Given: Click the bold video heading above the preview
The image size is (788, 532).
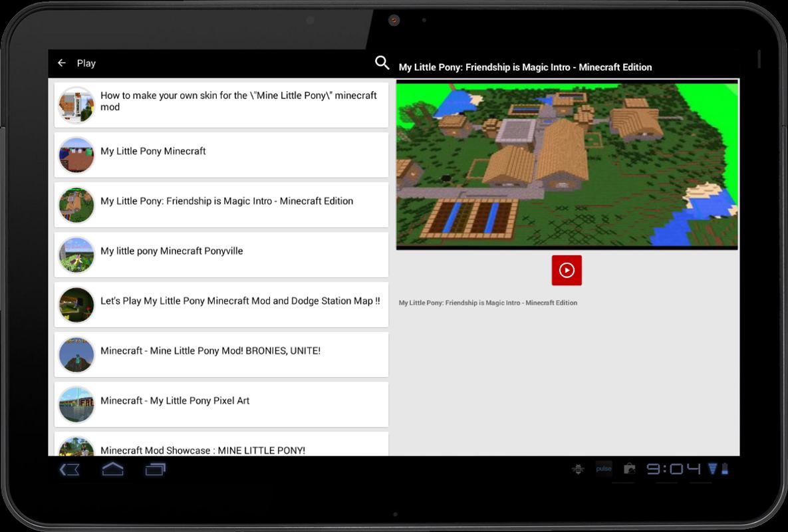Looking at the screenshot, I should (525, 67).
